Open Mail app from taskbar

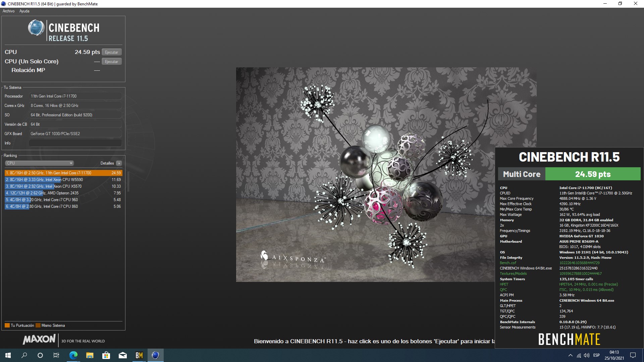[x=122, y=355]
